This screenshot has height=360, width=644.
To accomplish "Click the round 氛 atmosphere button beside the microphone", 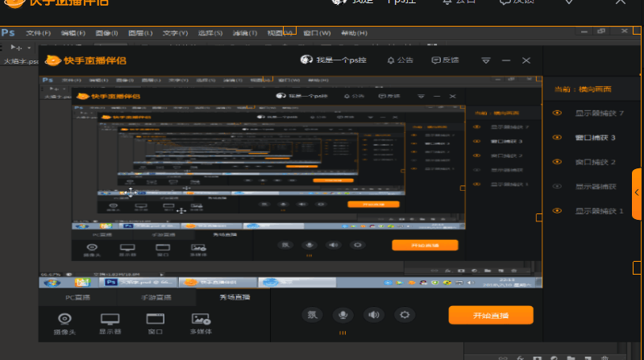I will tap(312, 315).
